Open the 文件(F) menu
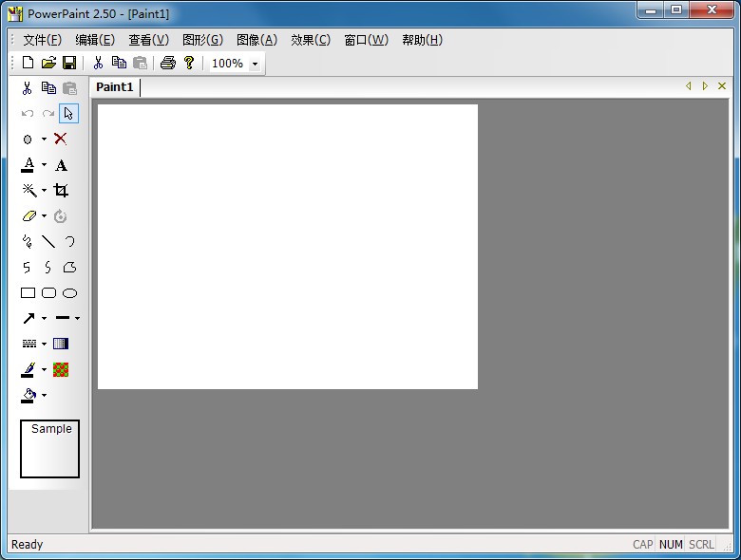Image resolution: width=741 pixels, height=560 pixels. pyautogui.click(x=43, y=40)
